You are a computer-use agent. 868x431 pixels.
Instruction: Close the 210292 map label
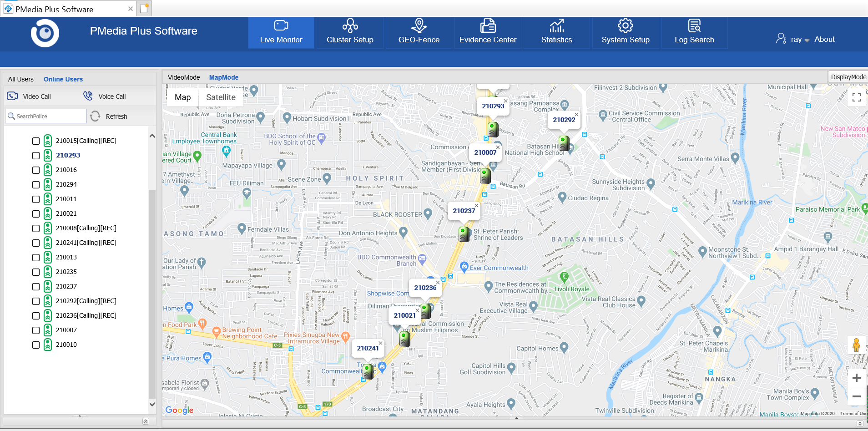[x=576, y=115]
